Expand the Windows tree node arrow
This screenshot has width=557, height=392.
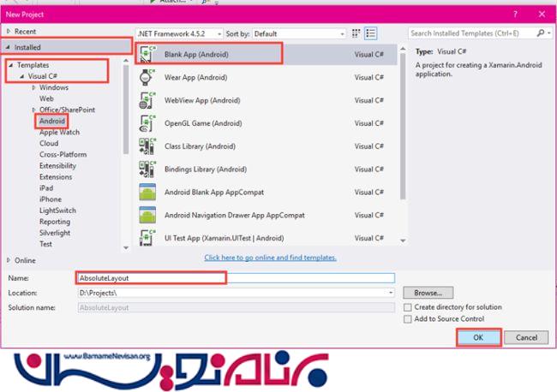(33, 87)
